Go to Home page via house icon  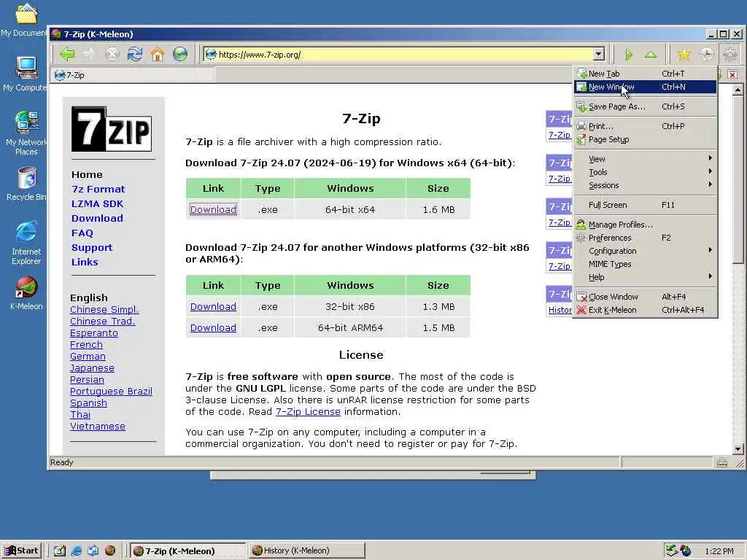point(158,54)
